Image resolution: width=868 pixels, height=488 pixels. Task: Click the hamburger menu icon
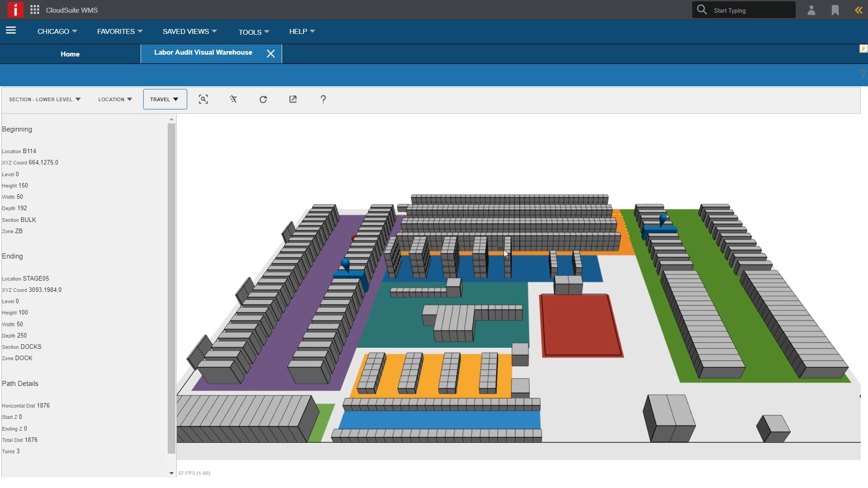click(x=11, y=31)
